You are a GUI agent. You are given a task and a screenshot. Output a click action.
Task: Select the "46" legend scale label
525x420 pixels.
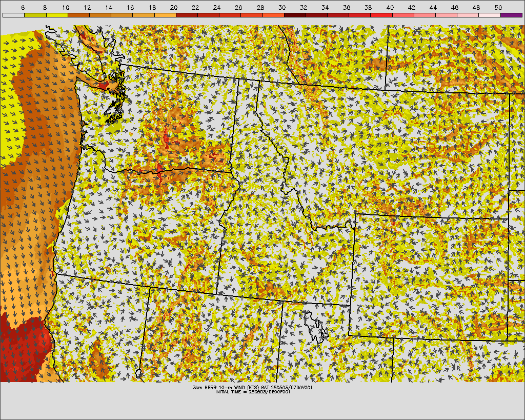point(455,7)
